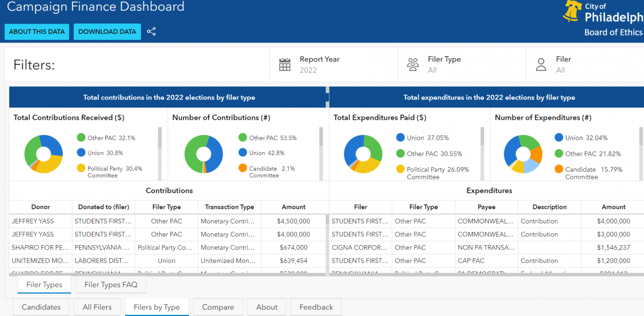Switch to the Candidates tab
644x316 pixels.
click(41, 307)
